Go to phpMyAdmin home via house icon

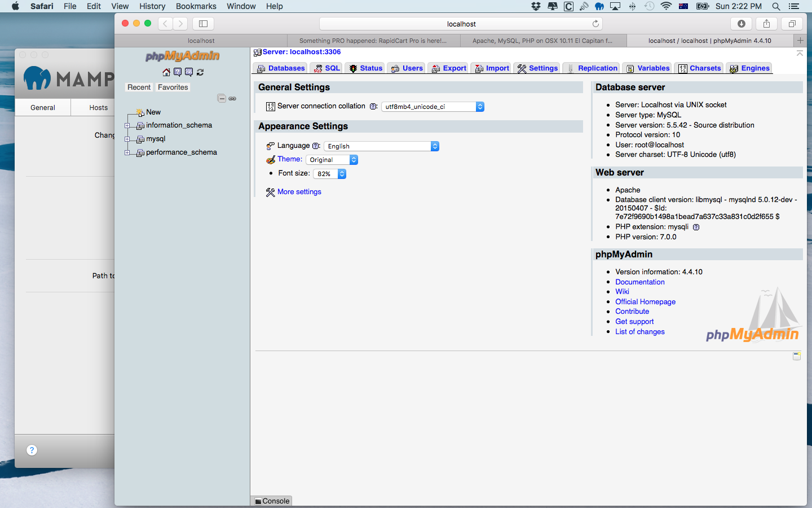pyautogui.click(x=166, y=72)
